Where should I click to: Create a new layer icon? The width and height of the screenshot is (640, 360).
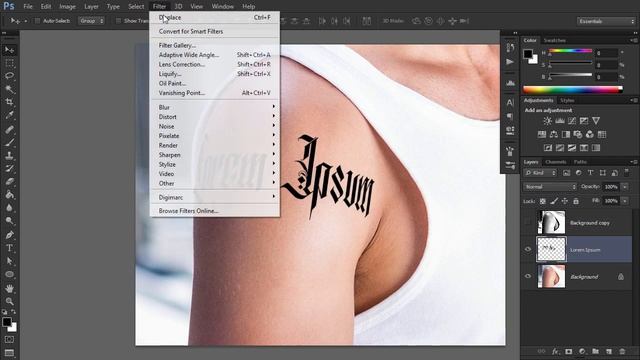(x=609, y=351)
